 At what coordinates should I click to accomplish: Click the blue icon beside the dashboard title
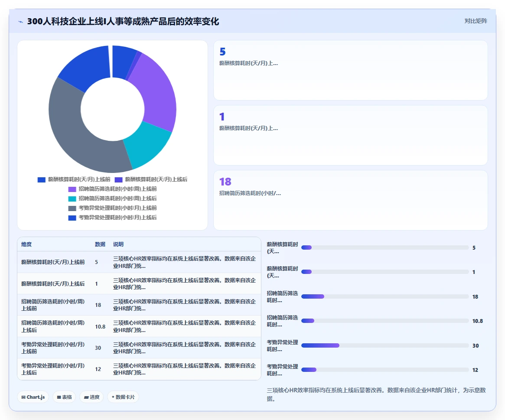tap(21, 22)
